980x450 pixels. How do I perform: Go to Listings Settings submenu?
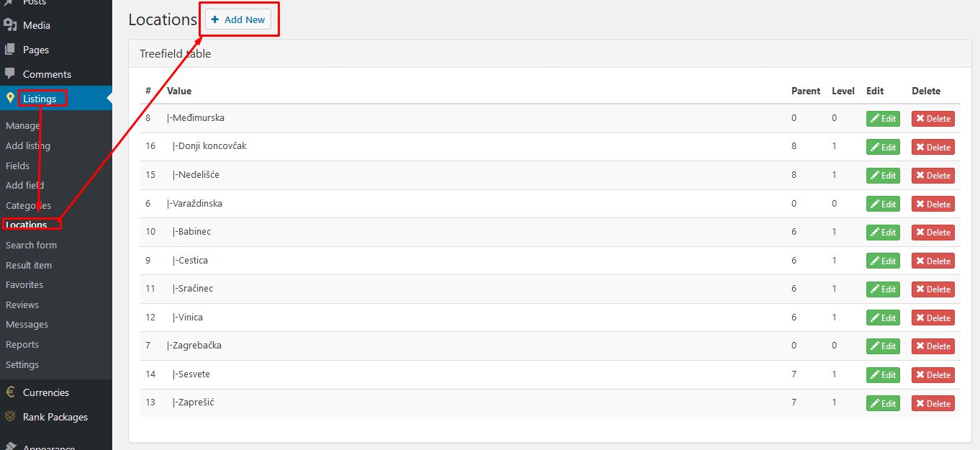click(x=22, y=364)
